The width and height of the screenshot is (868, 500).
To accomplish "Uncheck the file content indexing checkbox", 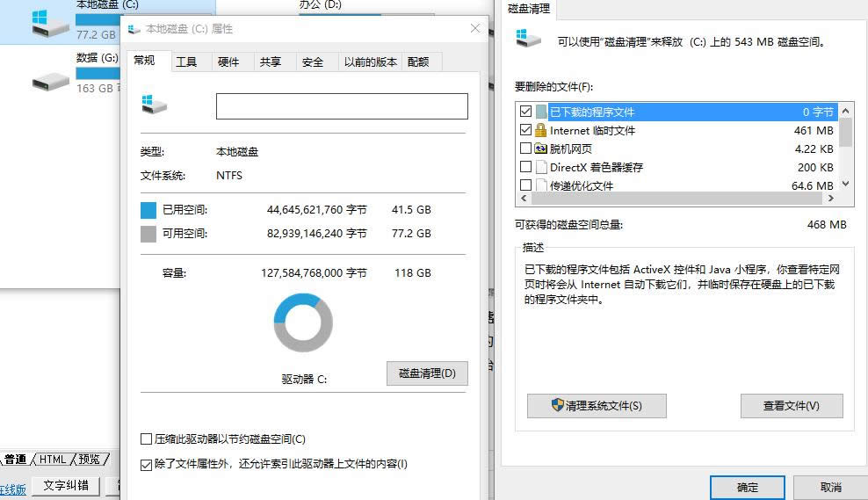I will [146, 464].
